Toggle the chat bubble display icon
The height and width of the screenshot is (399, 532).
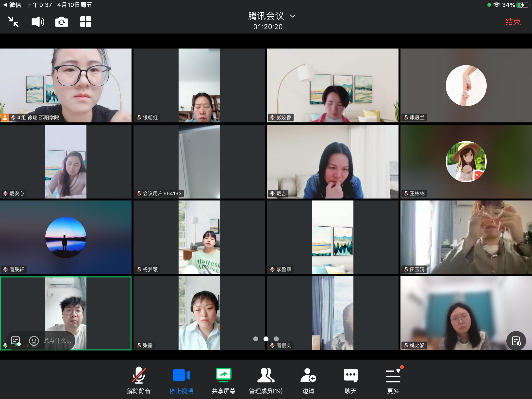coord(15,341)
